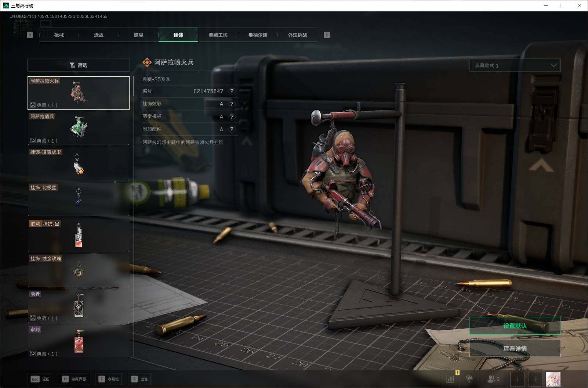Image resolution: width=588 pixels, height=388 pixels.
Task: Click the serial number 021475647
Action: [208, 91]
